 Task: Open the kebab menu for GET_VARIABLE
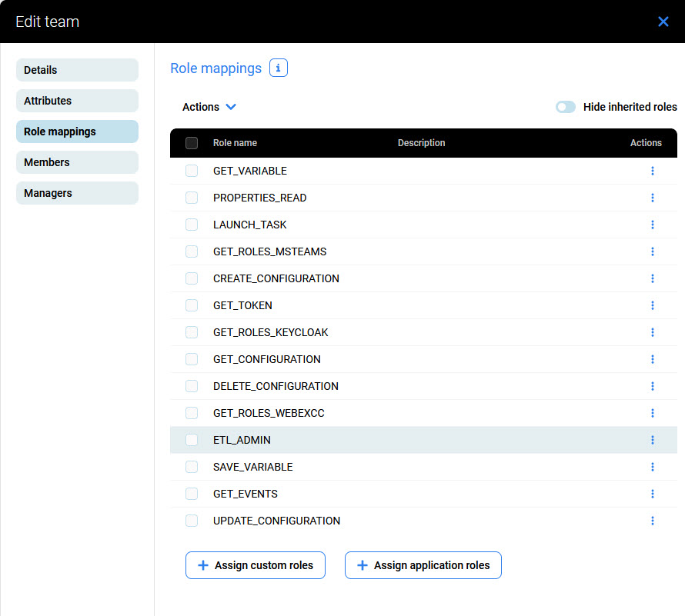(652, 171)
